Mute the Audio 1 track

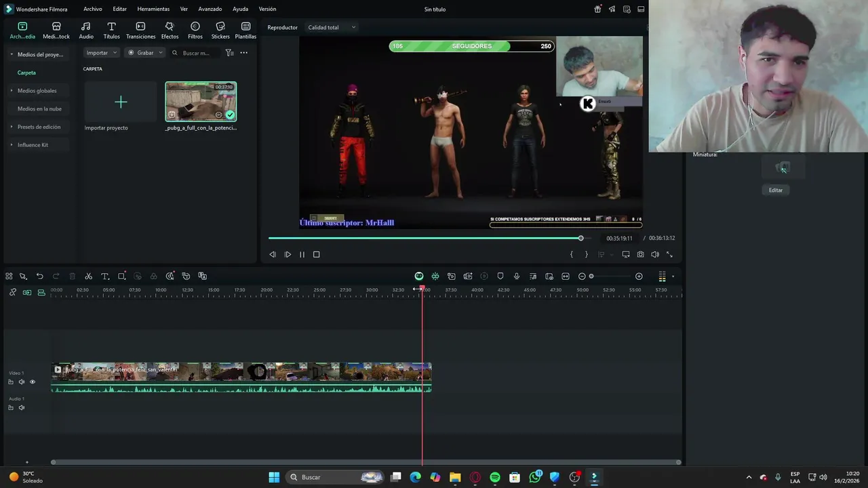click(21, 408)
